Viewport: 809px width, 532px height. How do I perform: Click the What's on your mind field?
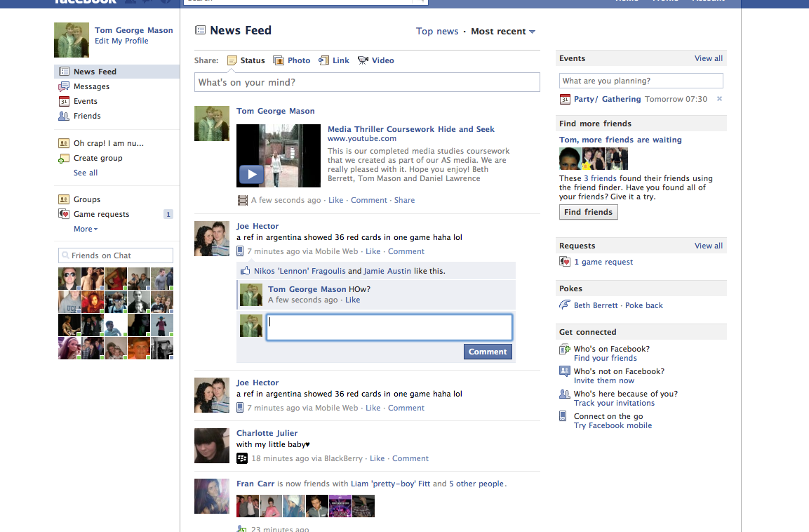367,82
